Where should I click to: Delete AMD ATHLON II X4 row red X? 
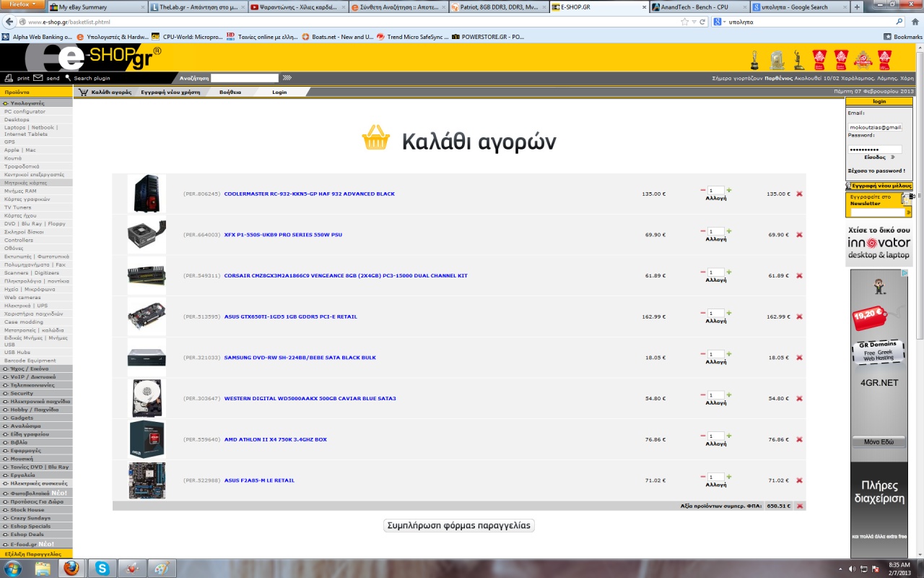point(799,439)
